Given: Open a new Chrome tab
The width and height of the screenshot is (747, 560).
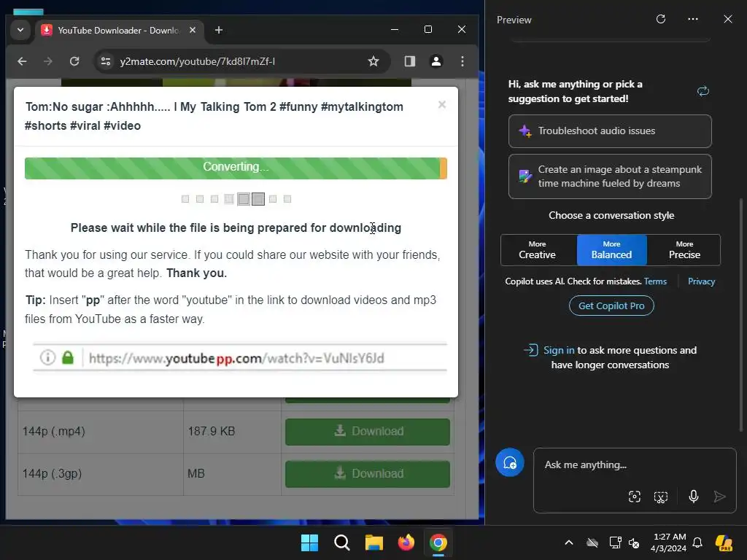Looking at the screenshot, I should (x=219, y=30).
